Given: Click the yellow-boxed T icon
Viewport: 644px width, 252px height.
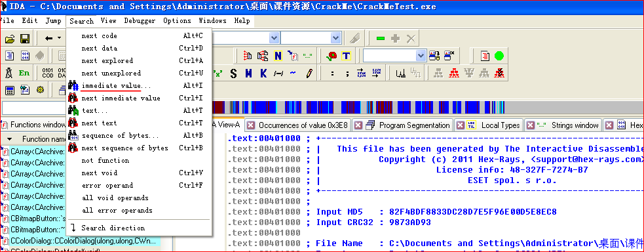Looking at the screenshot, I should pyautogui.click(x=346, y=56).
